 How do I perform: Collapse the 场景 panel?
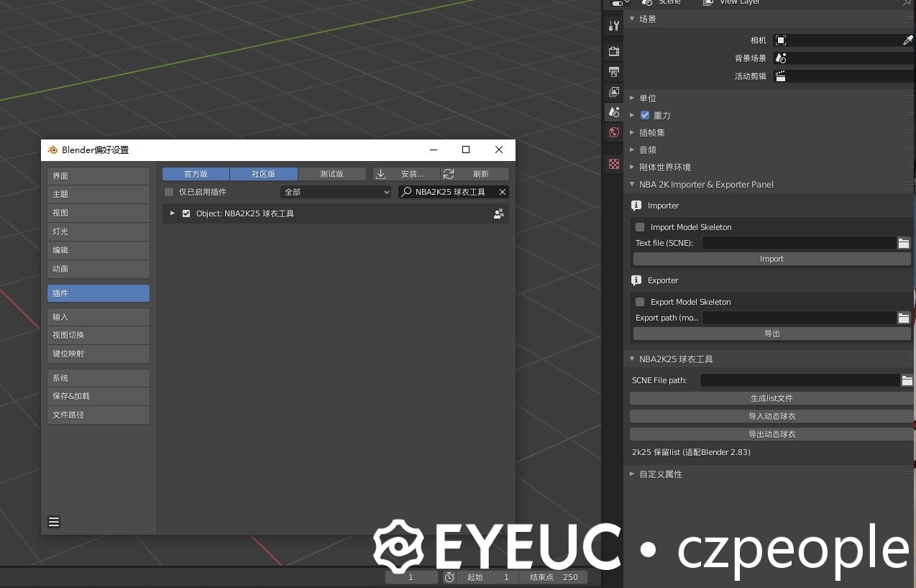[632, 19]
